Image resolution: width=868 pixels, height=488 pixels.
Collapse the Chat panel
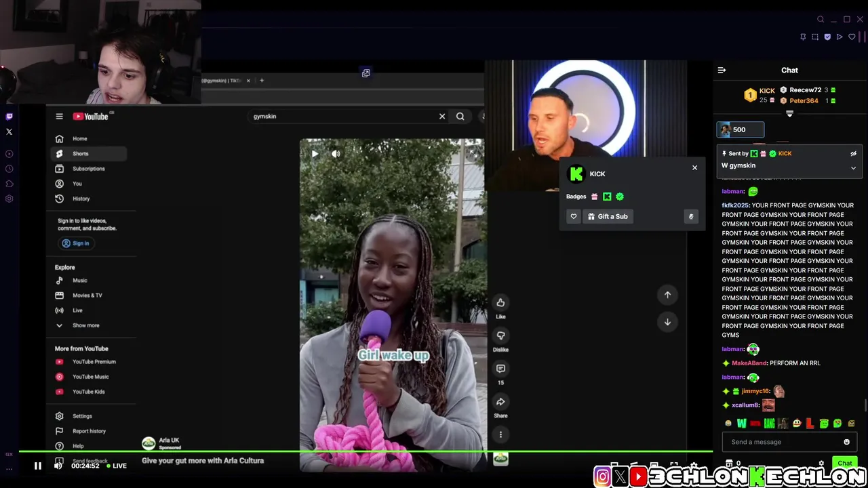[722, 70]
